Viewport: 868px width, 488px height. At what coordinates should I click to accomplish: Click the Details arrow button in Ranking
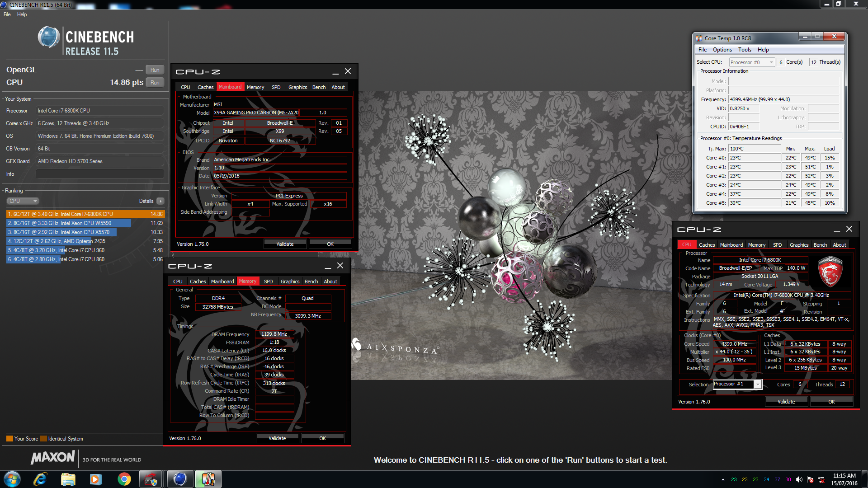tap(160, 201)
